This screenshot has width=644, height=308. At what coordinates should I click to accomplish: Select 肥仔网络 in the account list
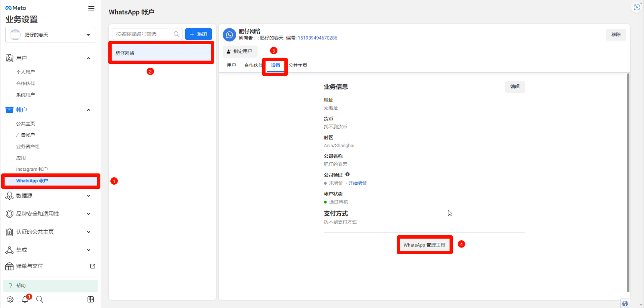pos(161,53)
